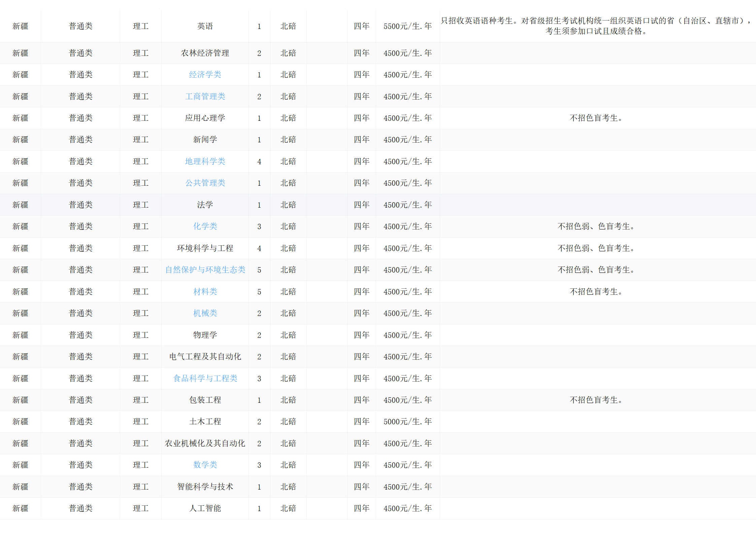Select the 包装工程 不招色盲考生 remark
756x534 pixels.
pos(595,400)
